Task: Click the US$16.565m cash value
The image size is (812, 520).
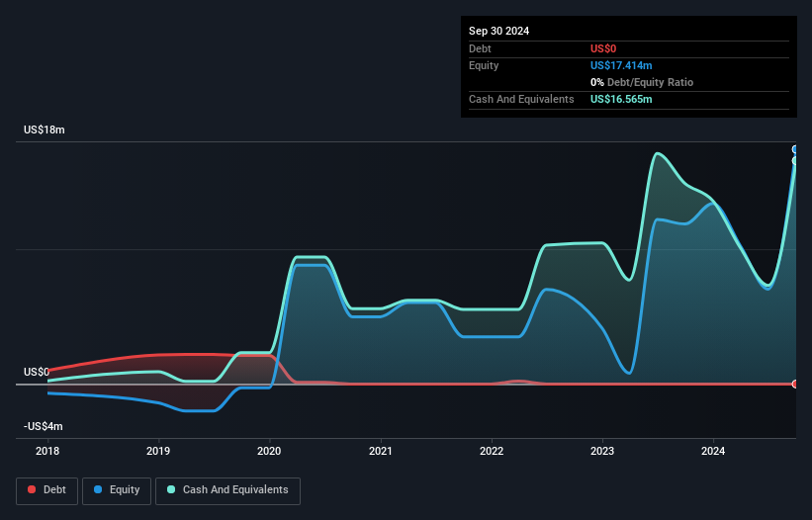Action: click(x=621, y=99)
